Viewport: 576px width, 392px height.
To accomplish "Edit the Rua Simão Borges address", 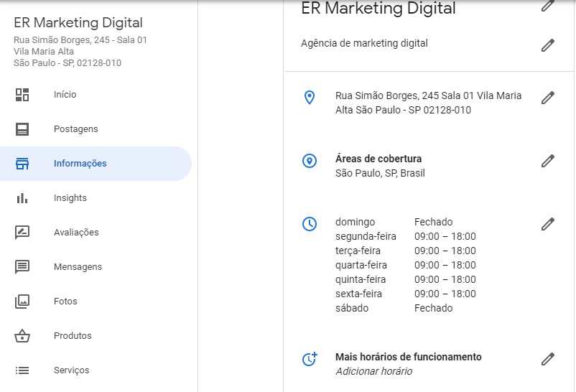I will 547,98.
